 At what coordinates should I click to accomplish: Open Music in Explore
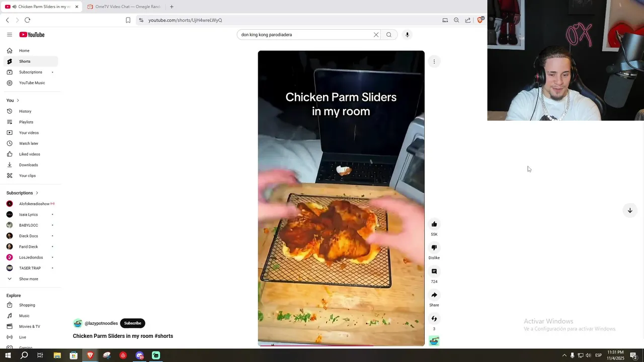(x=30, y=316)
